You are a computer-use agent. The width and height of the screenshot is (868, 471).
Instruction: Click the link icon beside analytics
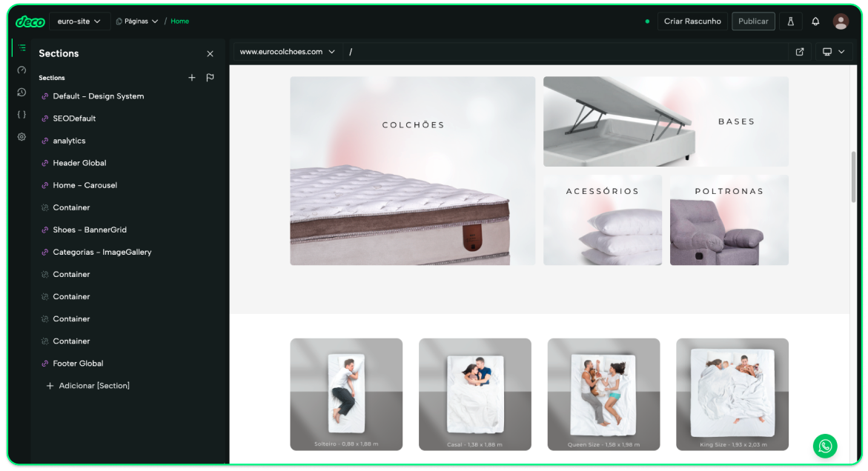[x=44, y=141]
